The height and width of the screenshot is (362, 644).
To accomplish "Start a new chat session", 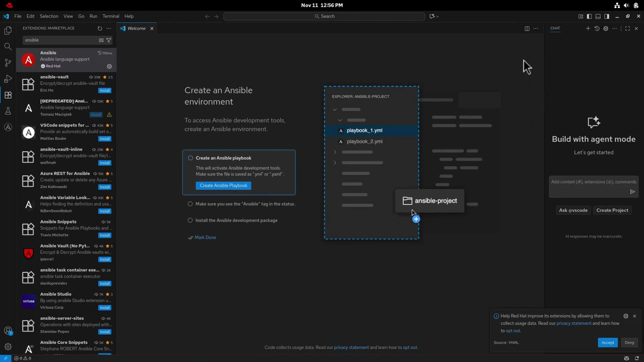I will point(588,28).
